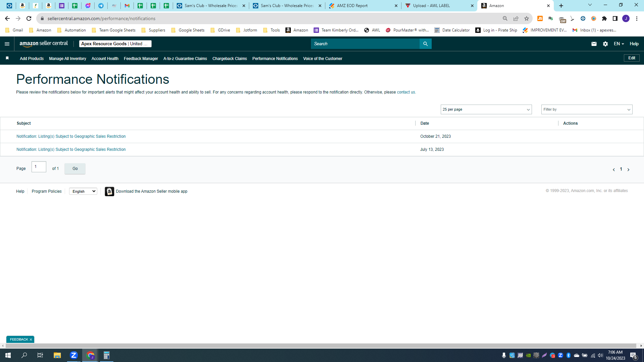Open Feedback Manager
Viewport: 644px width, 362px height.
coord(141,59)
